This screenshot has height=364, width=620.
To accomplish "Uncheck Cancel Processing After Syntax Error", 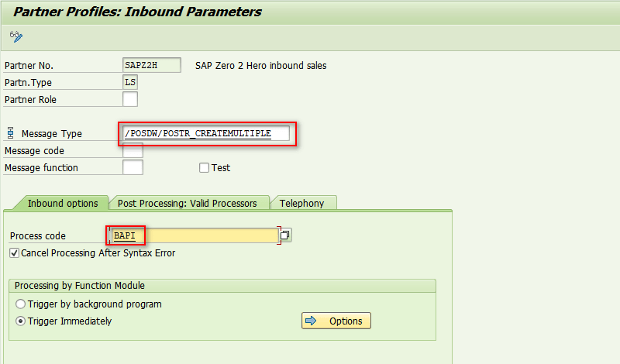I will 15,252.
